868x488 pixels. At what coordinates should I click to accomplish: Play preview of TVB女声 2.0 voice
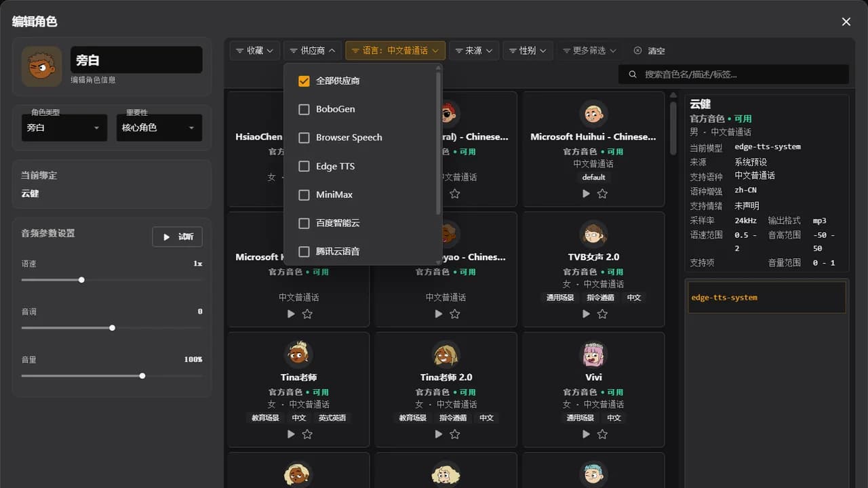(586, 314)
